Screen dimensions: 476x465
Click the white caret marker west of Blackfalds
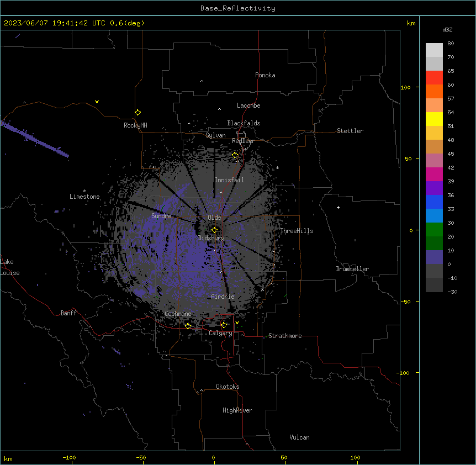click(189, 124)
